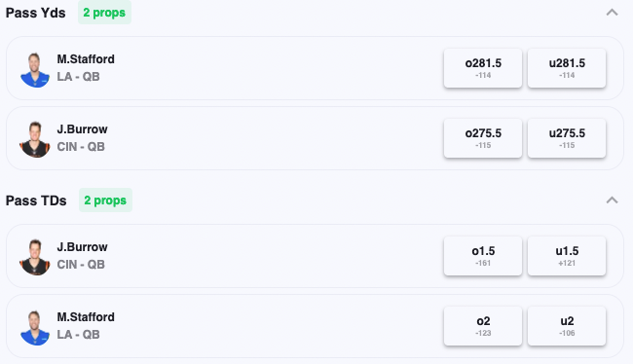Click Burrow's headshot in Pass Yds
633x364 pixels.
pos(35,139)
